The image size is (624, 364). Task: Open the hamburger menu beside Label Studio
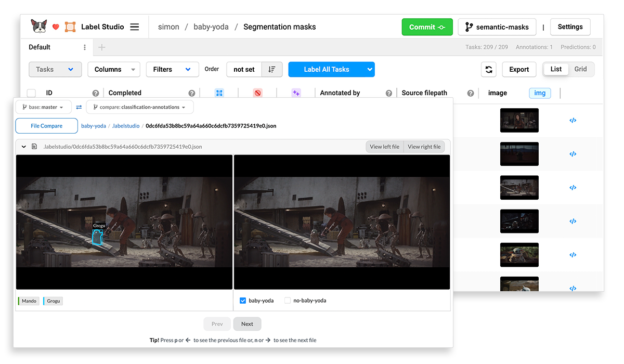(x=134, y=27)
